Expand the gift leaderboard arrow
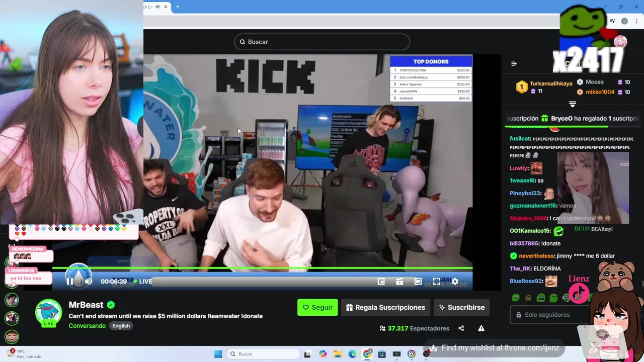Viewport: 644px width, 362px height. coord(572,104)
